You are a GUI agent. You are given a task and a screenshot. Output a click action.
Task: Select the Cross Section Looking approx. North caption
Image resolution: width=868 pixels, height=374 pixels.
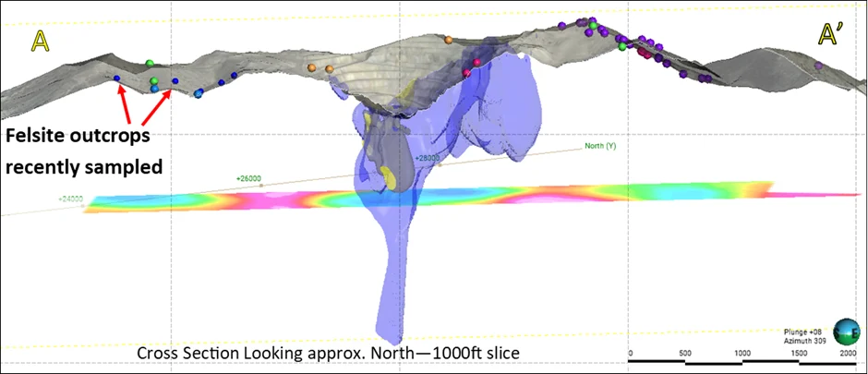click(x=330, y=354)
